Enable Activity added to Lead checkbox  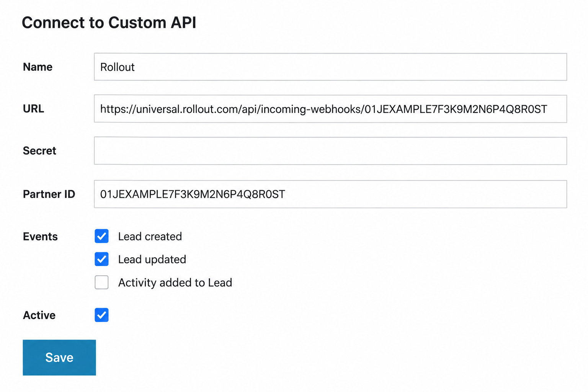tap(101, 283)
